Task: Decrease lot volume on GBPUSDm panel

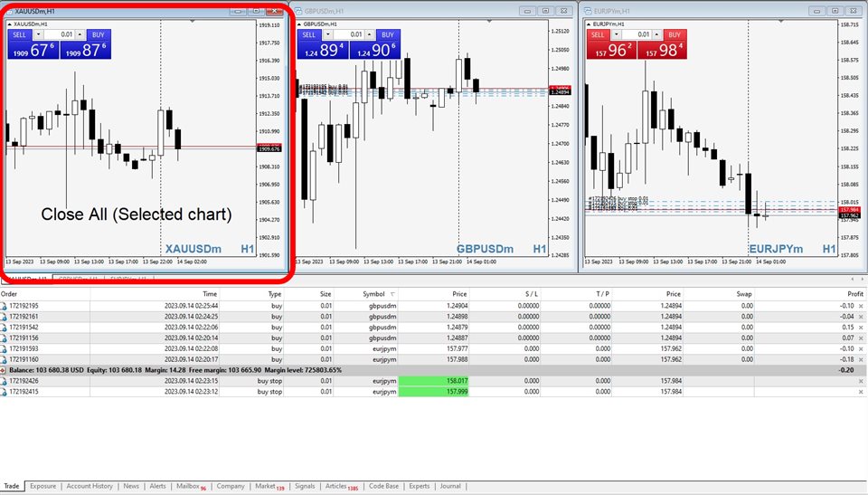Action: 327,34
